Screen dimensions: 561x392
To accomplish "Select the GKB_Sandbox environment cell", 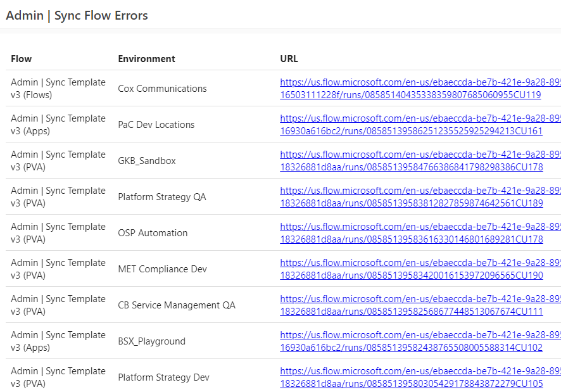I will point(146,160).
